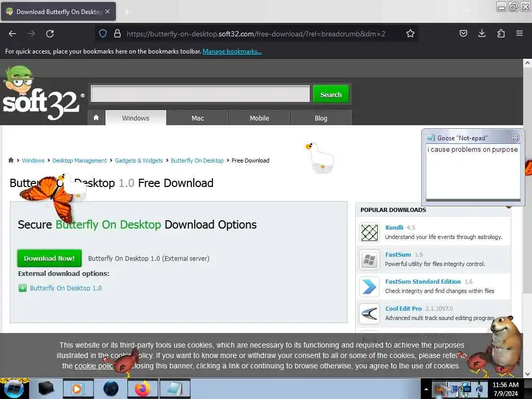This screenshot has height=399, width=532.
Task: Click the FastSum app icon
Action: (369, 260)
